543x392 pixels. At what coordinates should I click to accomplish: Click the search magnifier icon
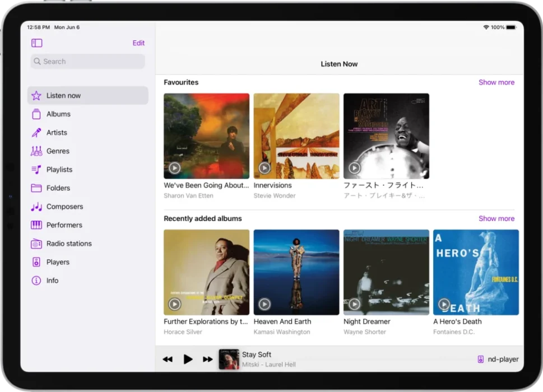point(37,61)
